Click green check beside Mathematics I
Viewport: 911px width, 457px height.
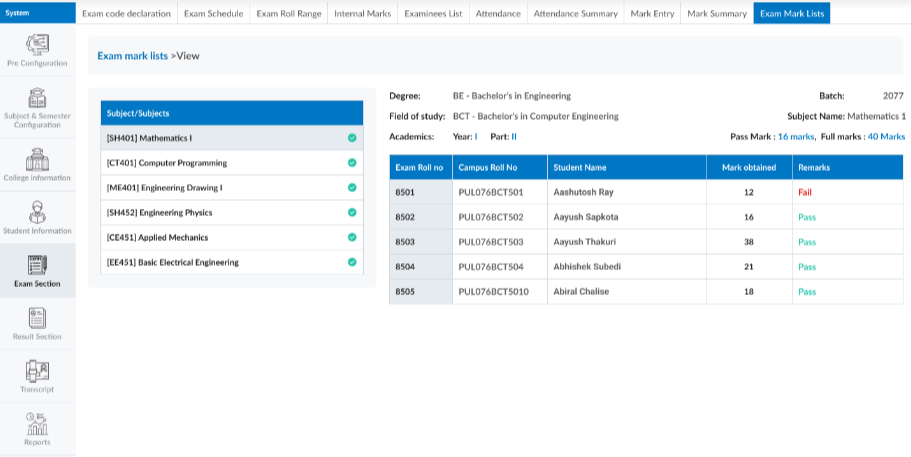click(x=352, y=138)
